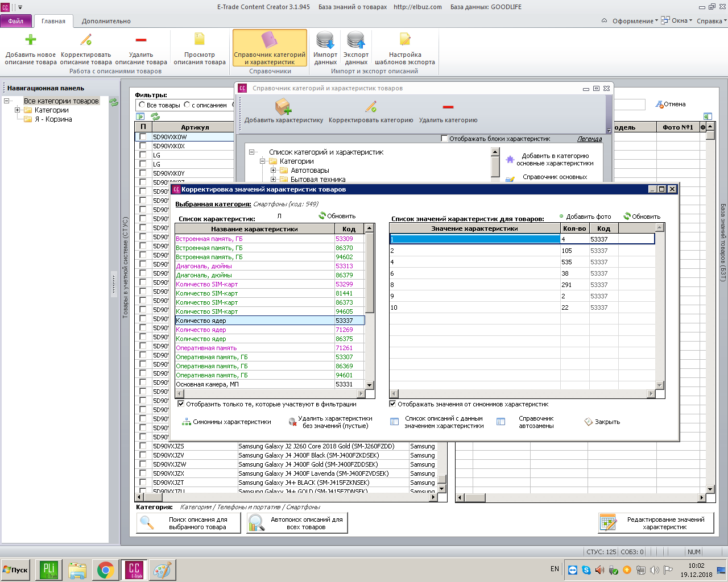This screenshot has width=728, height=582.
Task: Click add main characteristics to category button
Action: point(550,159)
